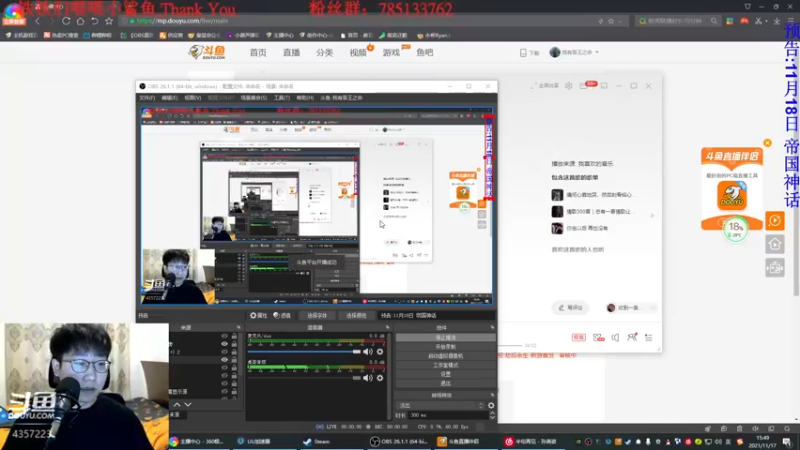This screenshot has width=800, height=450.
Task: Click 开始录制 start recording button
Action: 445,347
